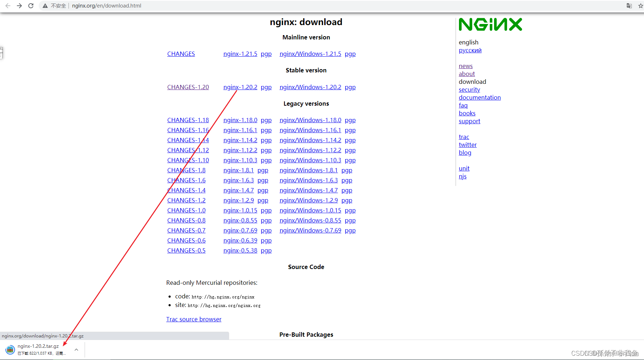Open pgp for nginx/Windows-1.20.2
The image size is (644, 360).
click(350, 87)
